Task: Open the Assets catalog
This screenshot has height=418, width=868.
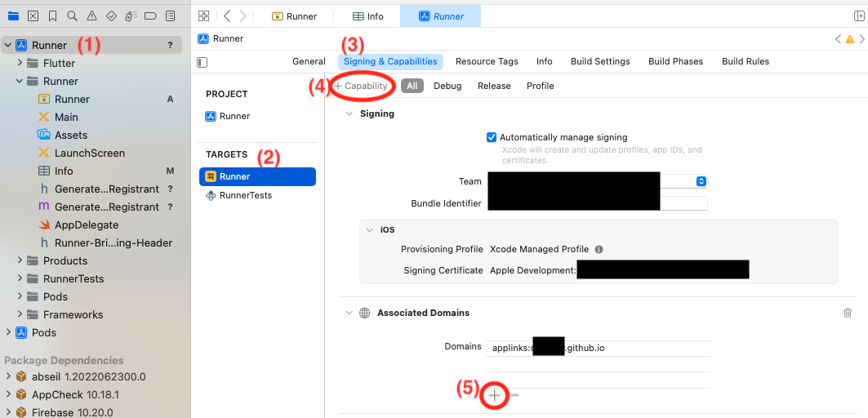Action: 71,135
